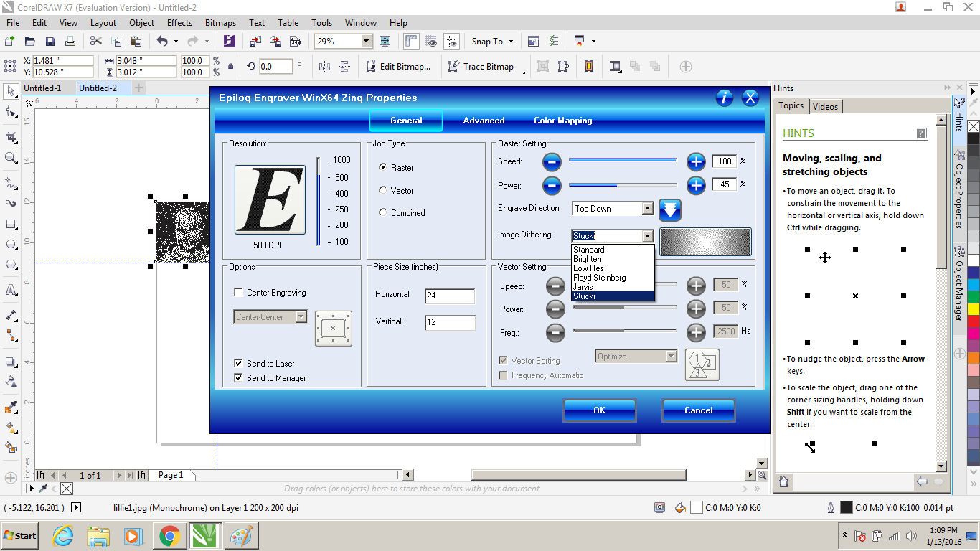Open the Snap To dropdown
The height and width of the screenshot is (551, 980).
click(x=492, y=42)
